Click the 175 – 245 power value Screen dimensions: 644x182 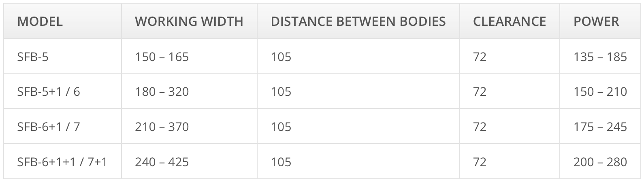coord(600,127)
